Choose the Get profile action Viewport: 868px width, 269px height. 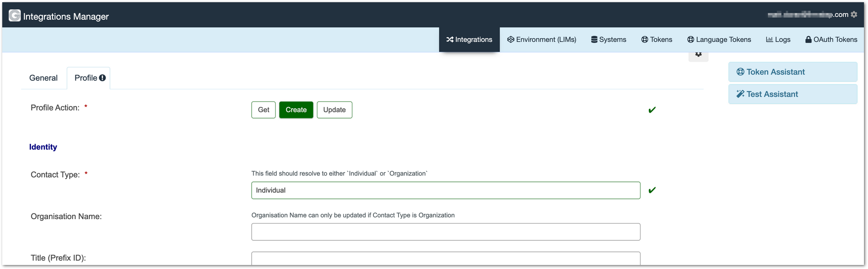click(x=263, y=110)
